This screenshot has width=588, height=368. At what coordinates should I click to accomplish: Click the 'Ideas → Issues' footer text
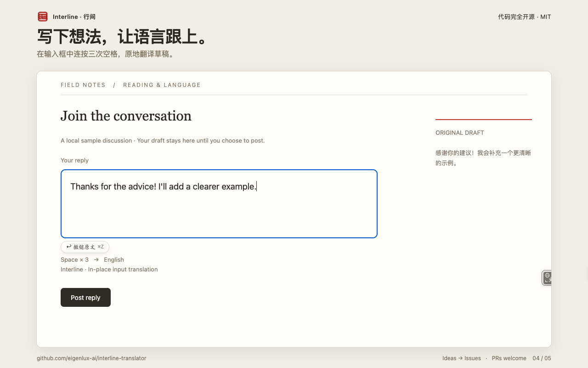[x=462, y=358]
